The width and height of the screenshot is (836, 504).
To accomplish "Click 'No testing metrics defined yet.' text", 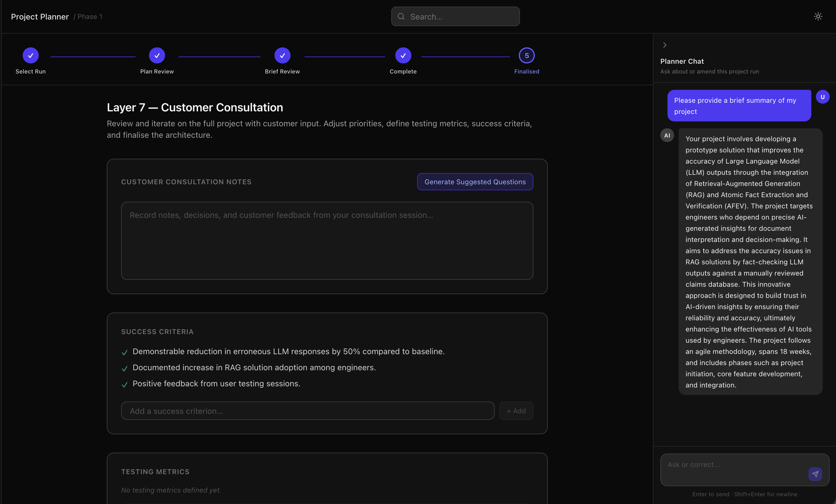I will click(x=171, y=490).
